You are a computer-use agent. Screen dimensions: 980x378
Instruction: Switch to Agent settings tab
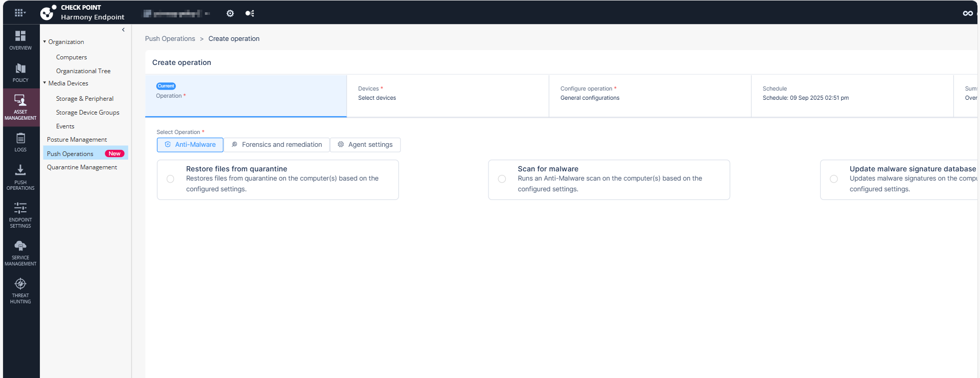(x=365, y=145)
